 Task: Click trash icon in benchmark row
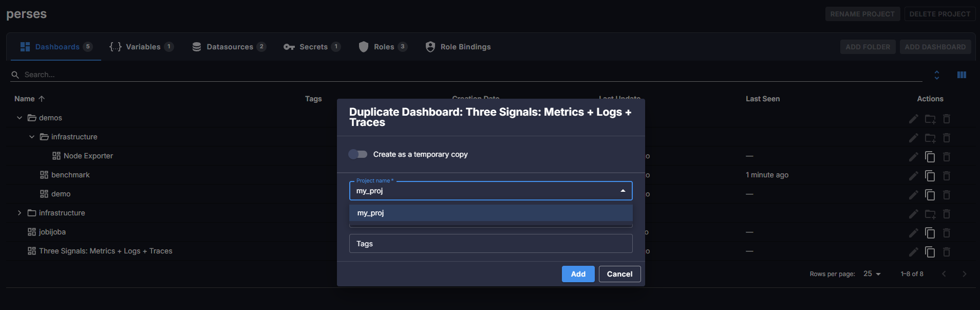pos(947,176)
